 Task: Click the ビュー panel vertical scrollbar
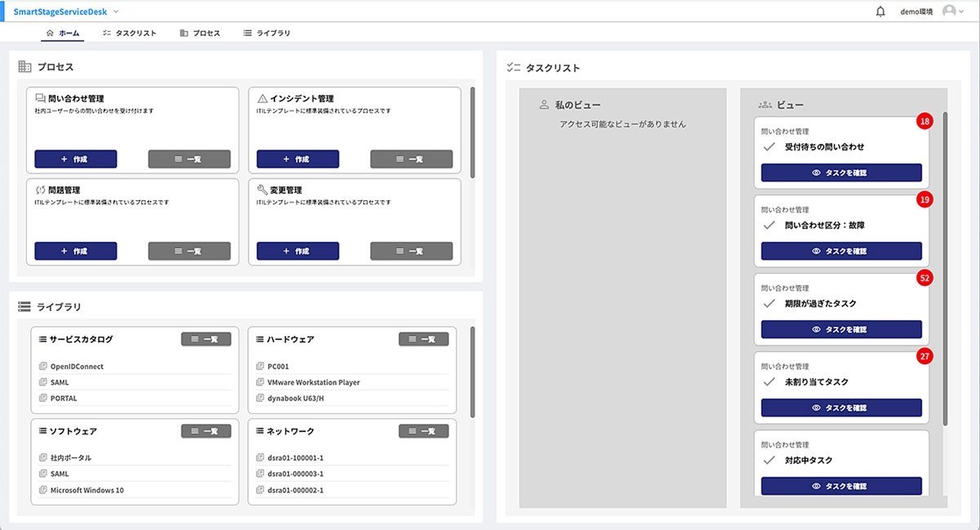[x=945, y=269]
